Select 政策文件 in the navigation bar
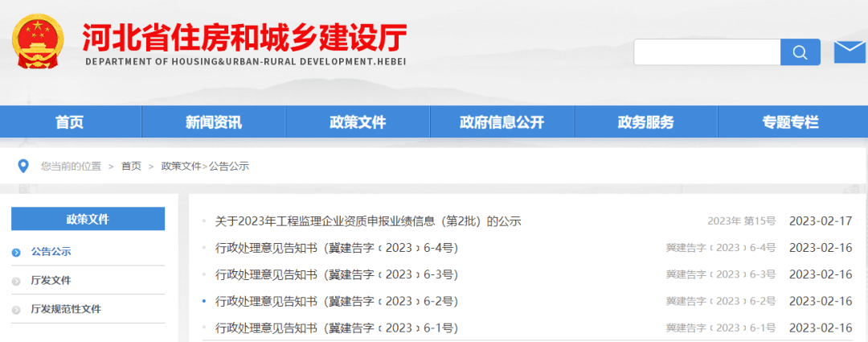 coord(358,122)
